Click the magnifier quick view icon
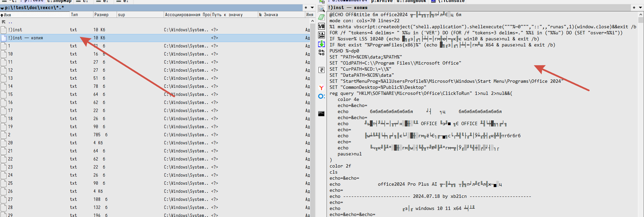The width and height of the screenshot is (644, 217). (x=321, y=9)
